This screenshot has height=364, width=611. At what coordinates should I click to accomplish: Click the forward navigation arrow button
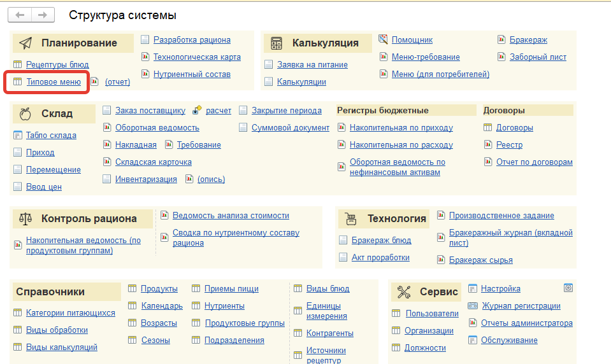[x=43, y=15]
